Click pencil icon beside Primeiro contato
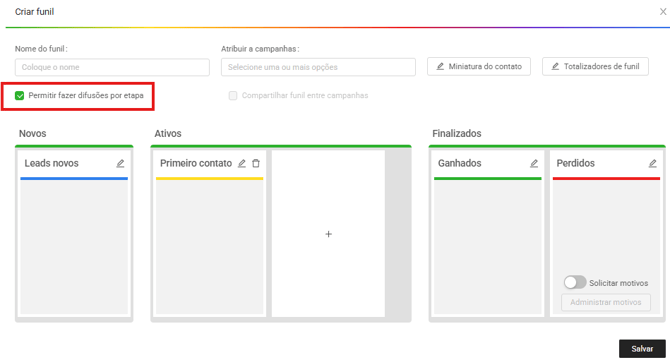 (x=242, y=164)
